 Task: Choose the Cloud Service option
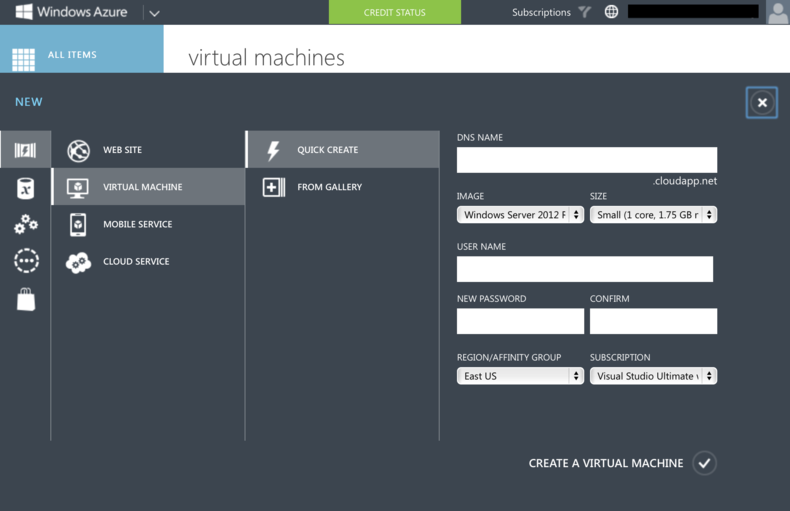tap(148, 262)
